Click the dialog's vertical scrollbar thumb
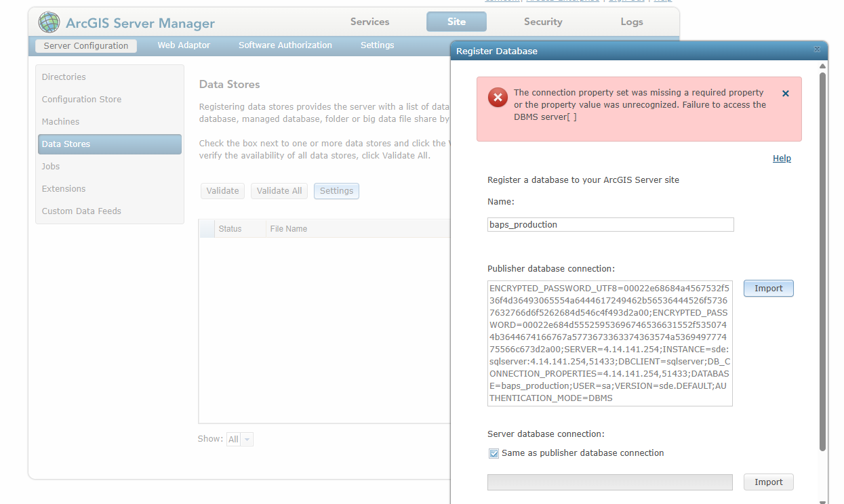This screenshot has height=504, width=844. coord(823,261)
